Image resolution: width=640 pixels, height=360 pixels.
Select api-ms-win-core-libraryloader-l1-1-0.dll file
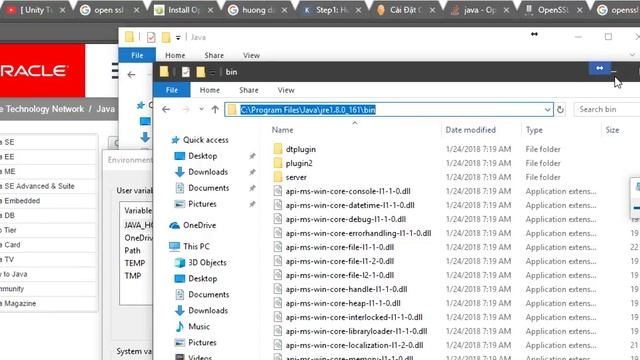[356, 331]
